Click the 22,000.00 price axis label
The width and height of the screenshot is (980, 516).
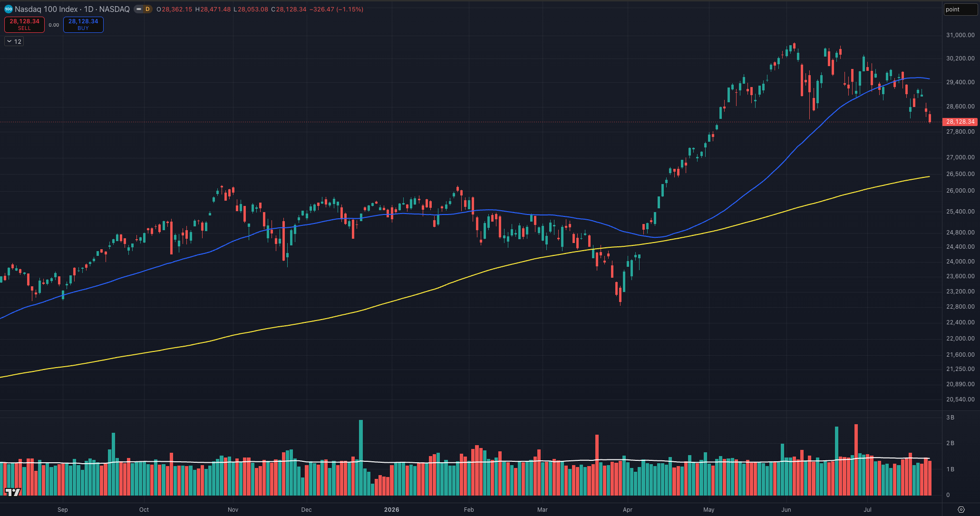(x=961, y=339)
